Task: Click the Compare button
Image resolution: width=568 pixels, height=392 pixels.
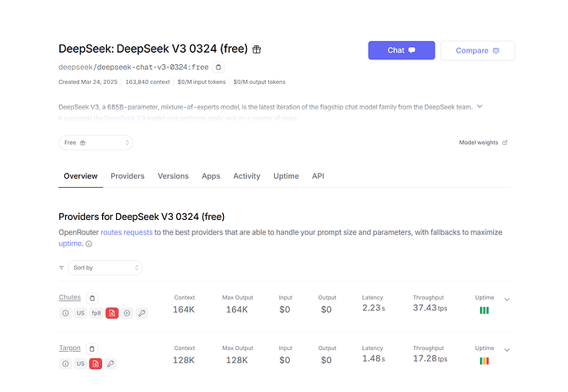Action: [477, 51]
